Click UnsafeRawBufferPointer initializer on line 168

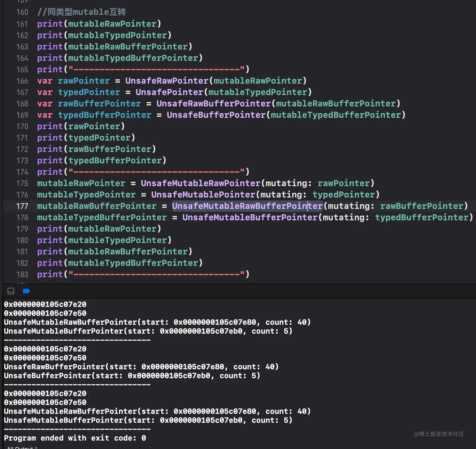click(x=213, y=104)
